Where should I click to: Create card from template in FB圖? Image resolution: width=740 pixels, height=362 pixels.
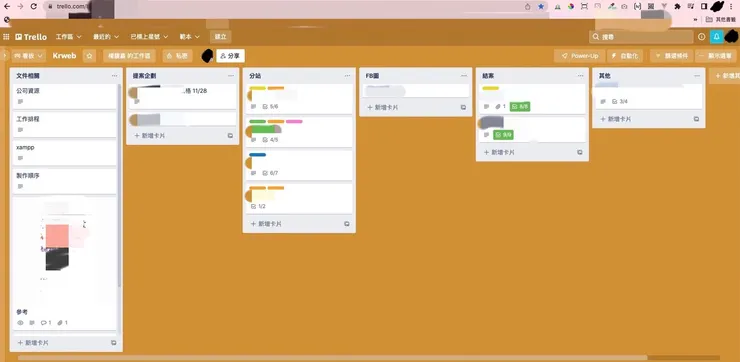click(463, 108)
